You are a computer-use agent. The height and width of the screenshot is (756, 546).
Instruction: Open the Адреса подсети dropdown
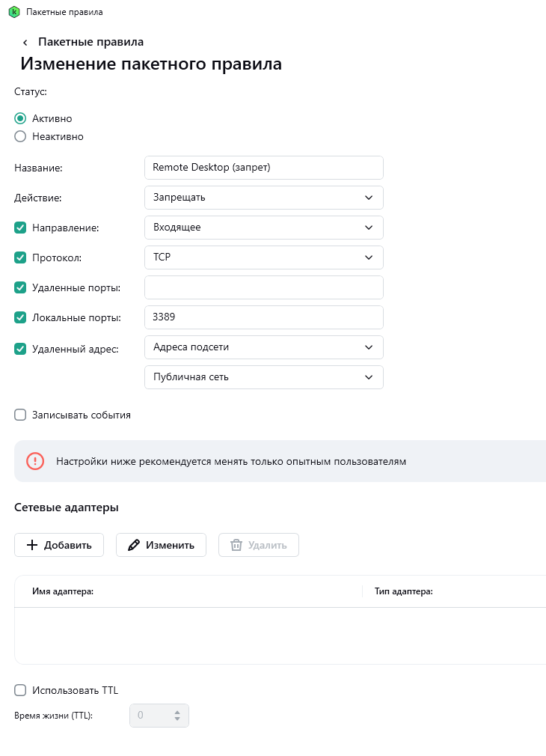coord(263,347)
